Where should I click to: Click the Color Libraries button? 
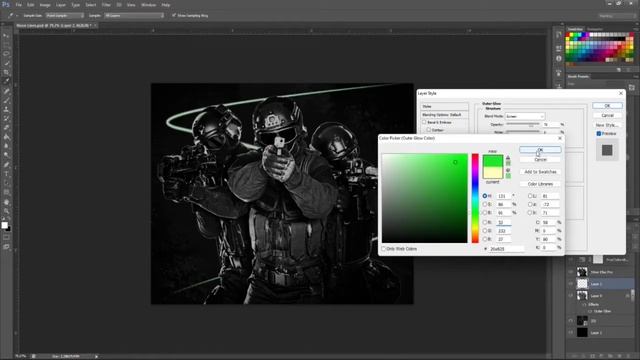540,184
